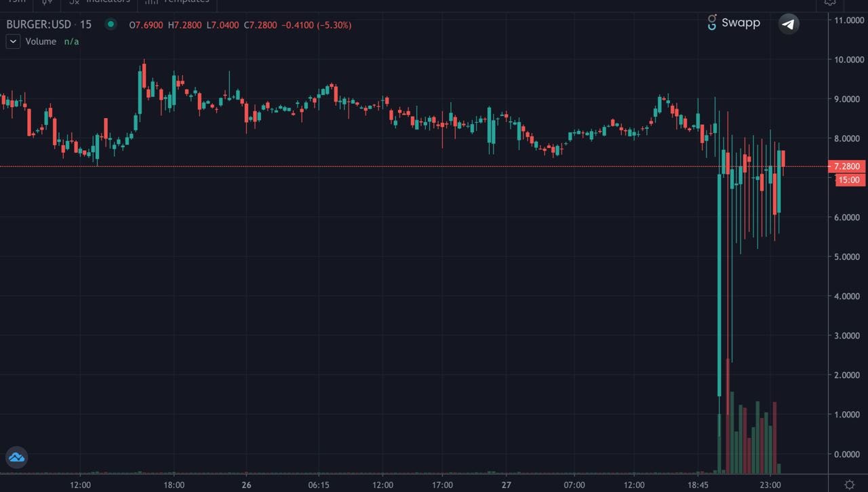Click the 18:00 time axis label
This screenshot has width=868, height=492.
[x=174, y=485]
